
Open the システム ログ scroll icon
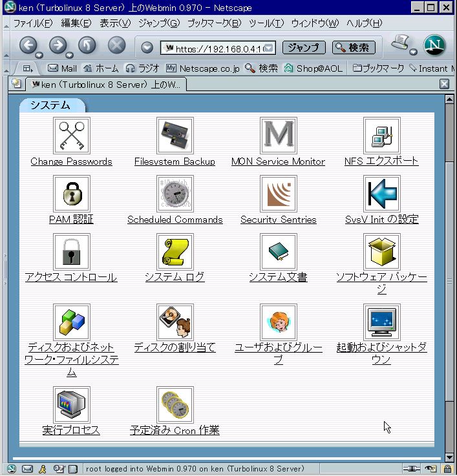coord(175,252)
